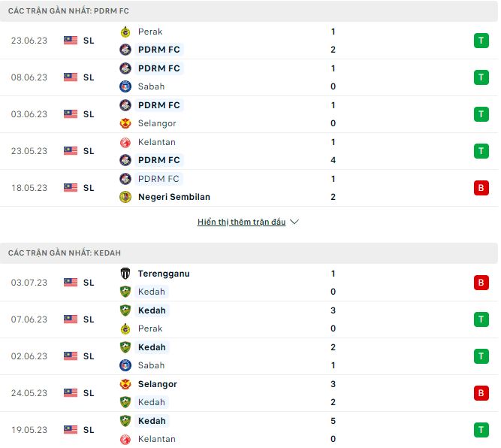
Task: Click the Negeri Sembilan team crest
Action: pyautogui.click(x=125, y=197)
